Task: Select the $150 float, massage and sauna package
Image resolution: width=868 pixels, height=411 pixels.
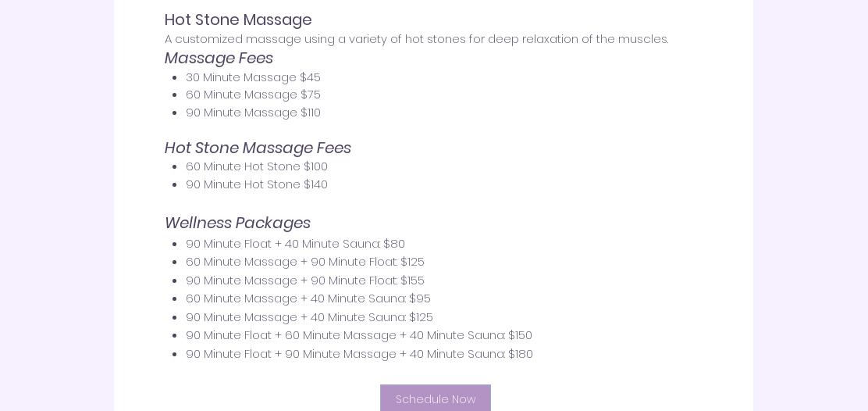Action: click(x=358, y=335)
